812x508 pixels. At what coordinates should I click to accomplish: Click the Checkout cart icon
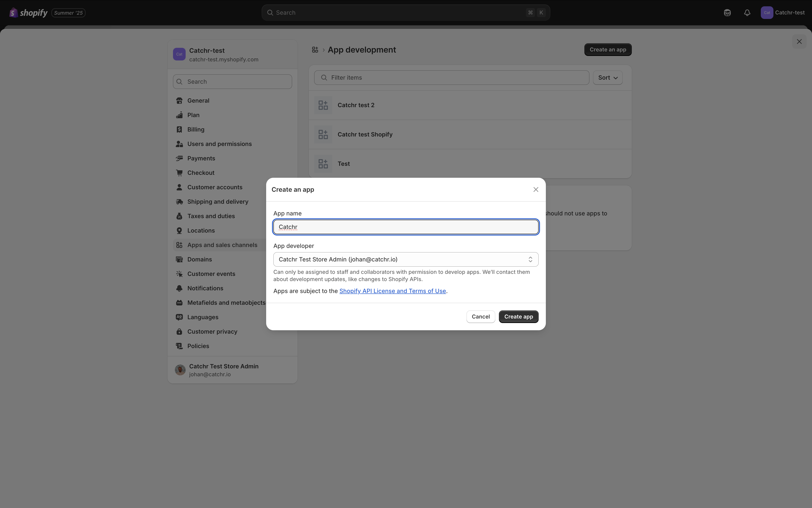[x=179, y=173]
